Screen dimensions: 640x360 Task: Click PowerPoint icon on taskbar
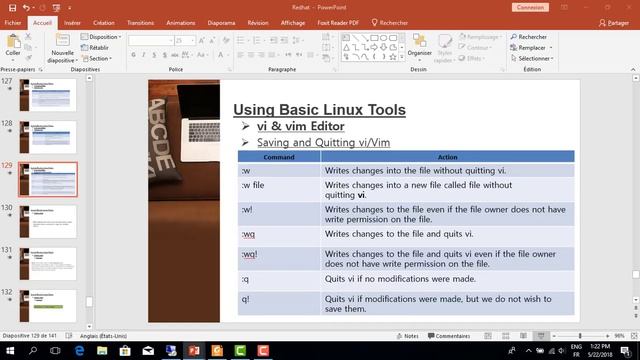coord(194,351)
